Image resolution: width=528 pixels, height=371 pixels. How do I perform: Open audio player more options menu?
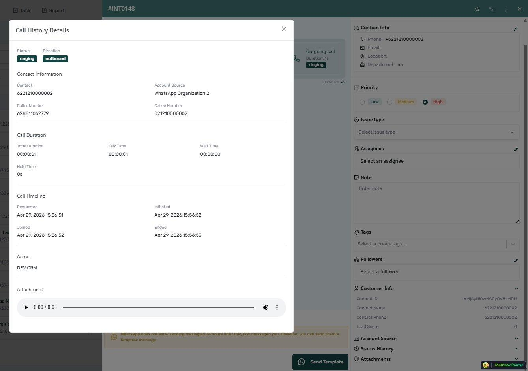277,307
